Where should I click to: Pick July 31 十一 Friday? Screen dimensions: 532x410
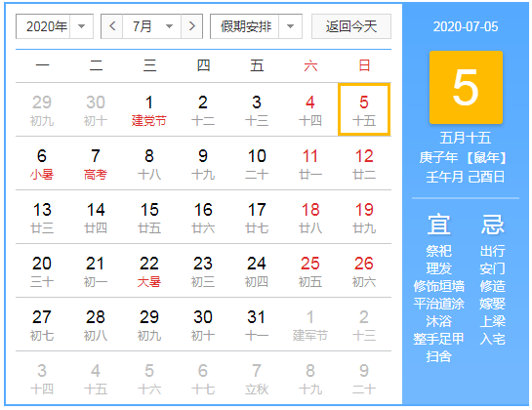click(257, 325)
